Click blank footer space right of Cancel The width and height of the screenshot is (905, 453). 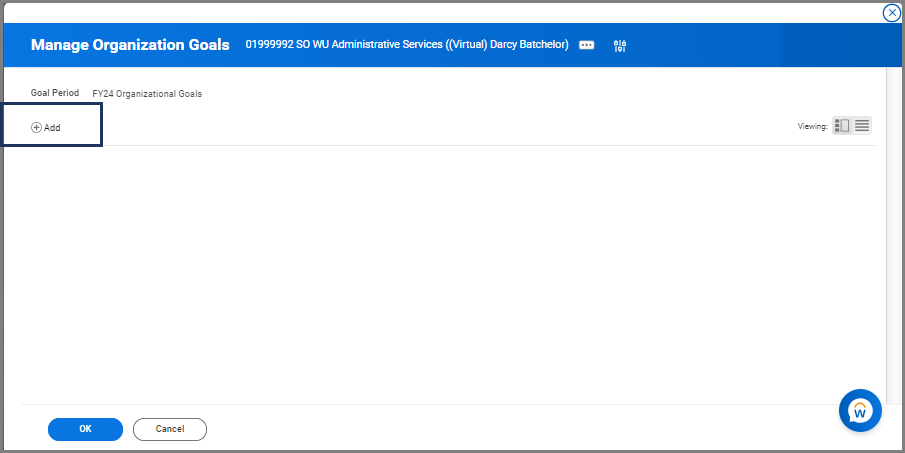pyautogui.click(x=500, y=429)
